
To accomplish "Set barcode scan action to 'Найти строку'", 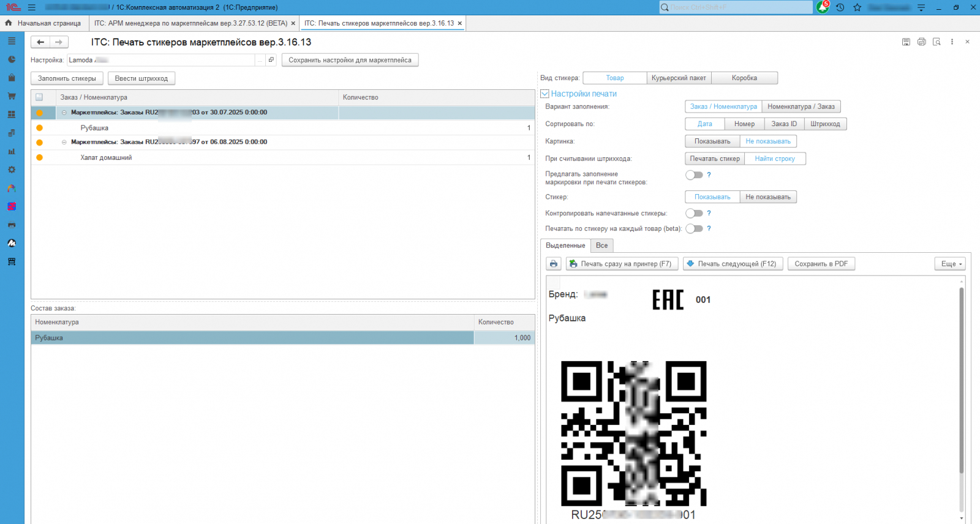I will click(x=775, y=159).
